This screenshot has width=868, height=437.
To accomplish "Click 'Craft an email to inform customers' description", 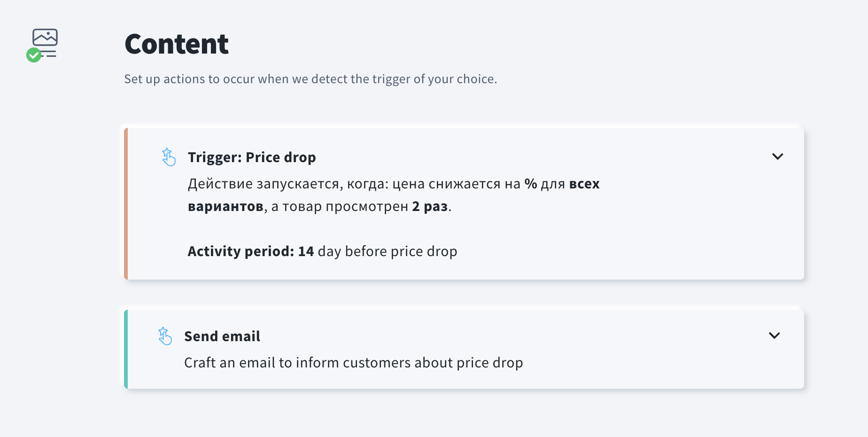I will pos(354,363).
